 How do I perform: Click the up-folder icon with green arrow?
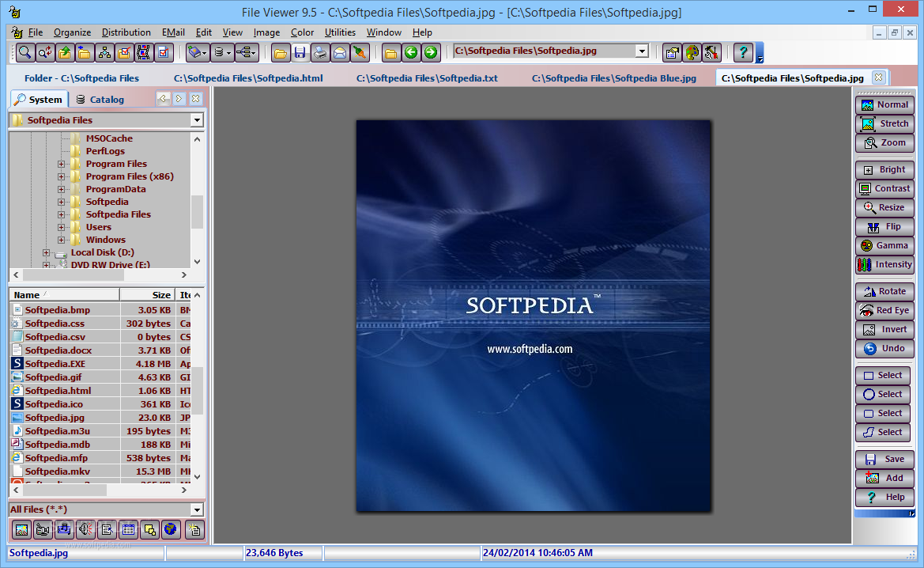[64, 52]
